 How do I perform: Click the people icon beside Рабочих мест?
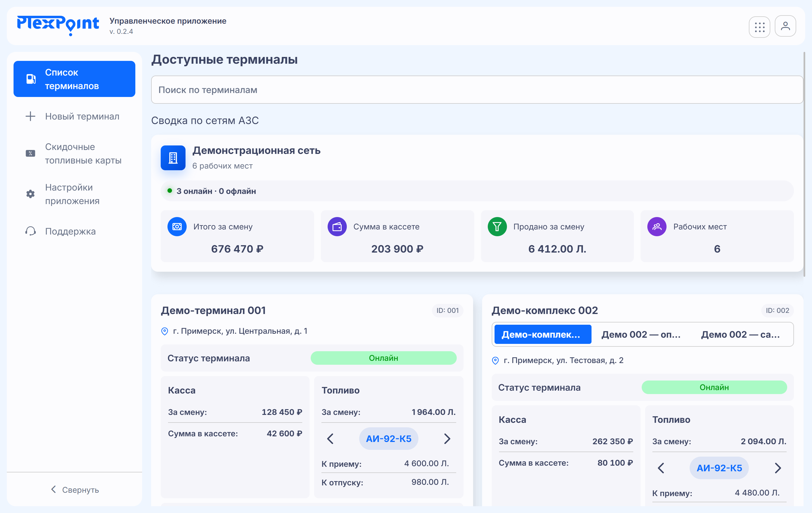click(x=657, y=227)
